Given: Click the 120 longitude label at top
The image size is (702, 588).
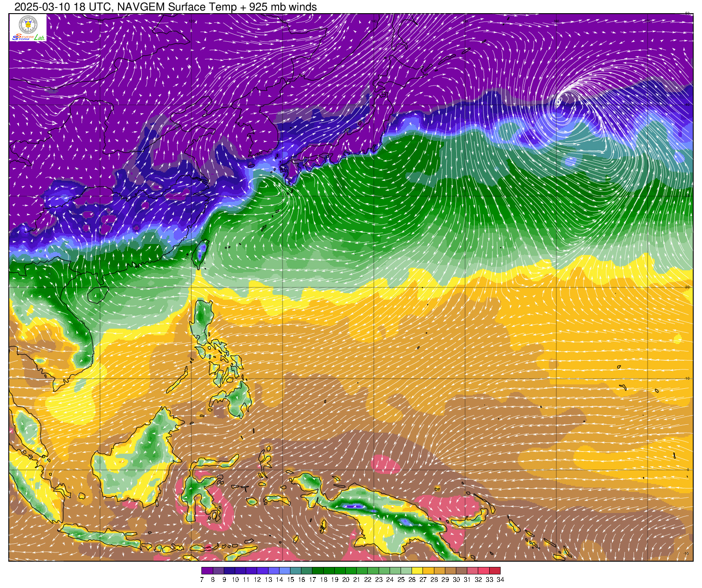Looking at the screenshot, I should (x=192, y=20).
